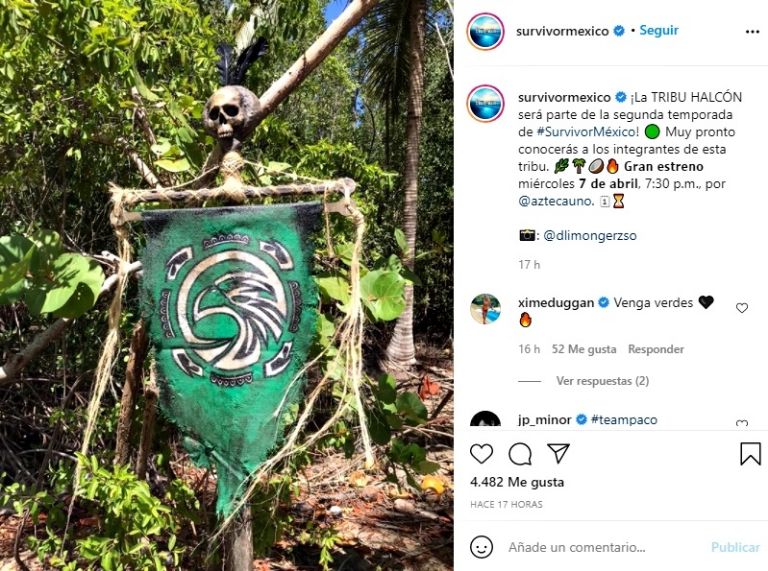Open ximeduggan's profile avatar

coord(485,309)
